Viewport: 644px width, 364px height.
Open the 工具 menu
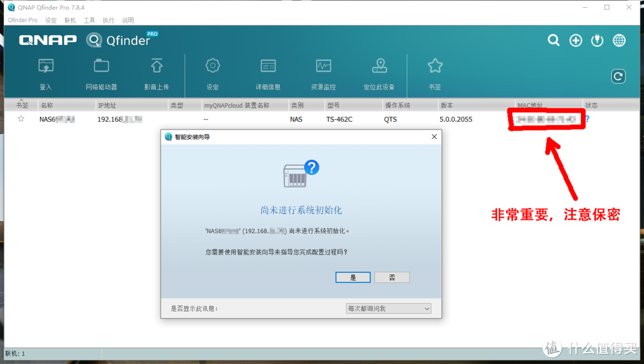(x=89, y=20)
